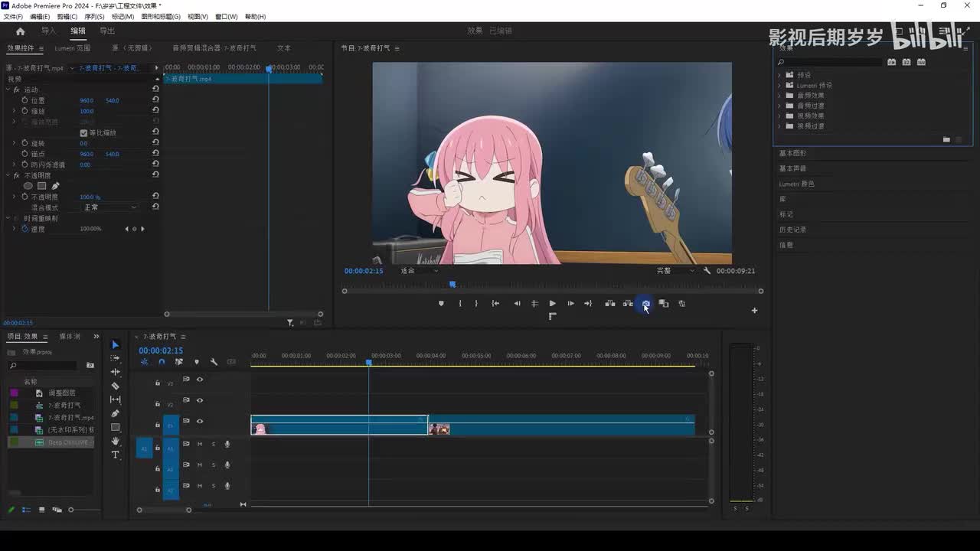Viewport: 980px width, 551px height.
Task: Open the 文件(F) menu
Action: pyautogui.click(x=13, y=16)
